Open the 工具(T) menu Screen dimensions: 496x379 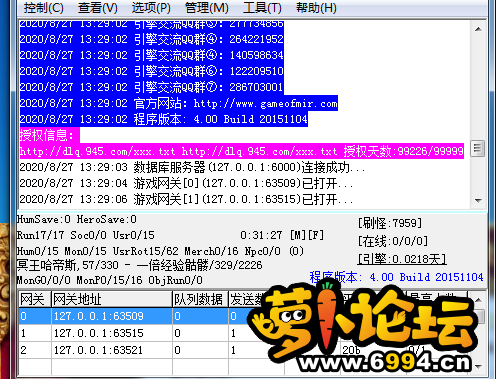tap(262, 8)
